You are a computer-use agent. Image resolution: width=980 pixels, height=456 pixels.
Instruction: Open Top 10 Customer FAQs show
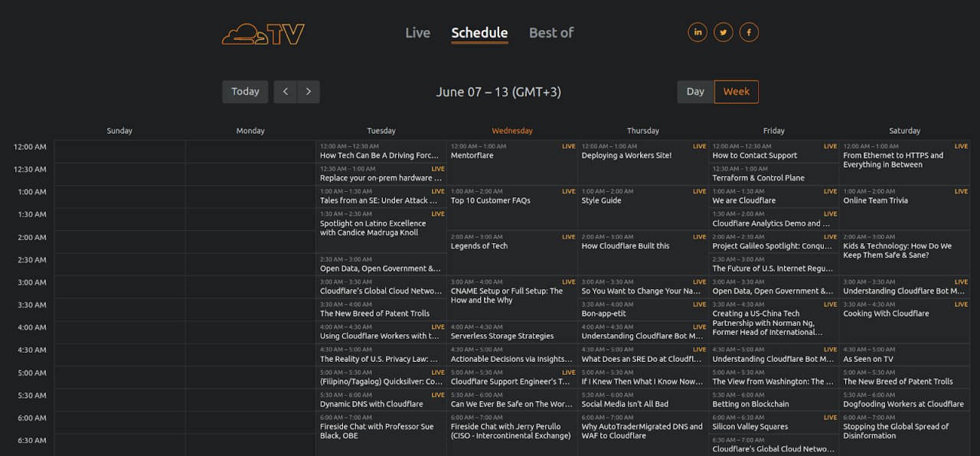[511, 207]
